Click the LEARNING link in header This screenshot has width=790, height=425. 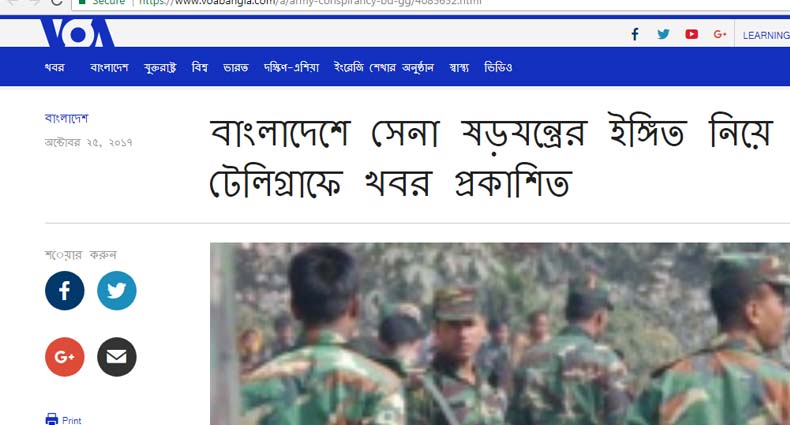(x=766, y=35)
